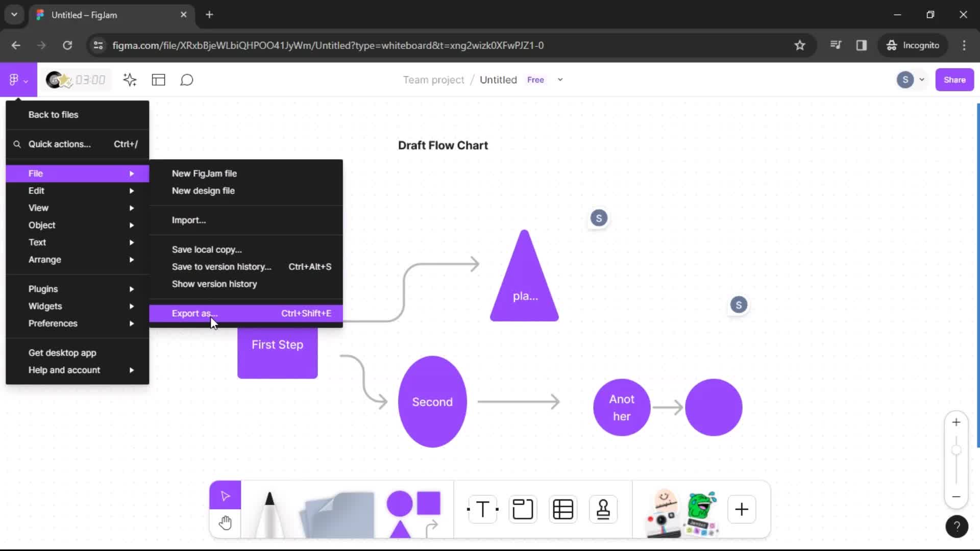This screenshot has height=551, width=980.
Task: Select the table tool
Action: click(562, 509)
